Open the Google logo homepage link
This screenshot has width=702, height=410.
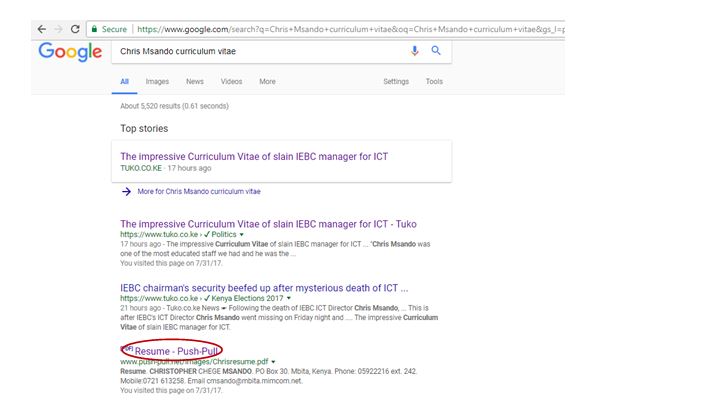point(70,52)
